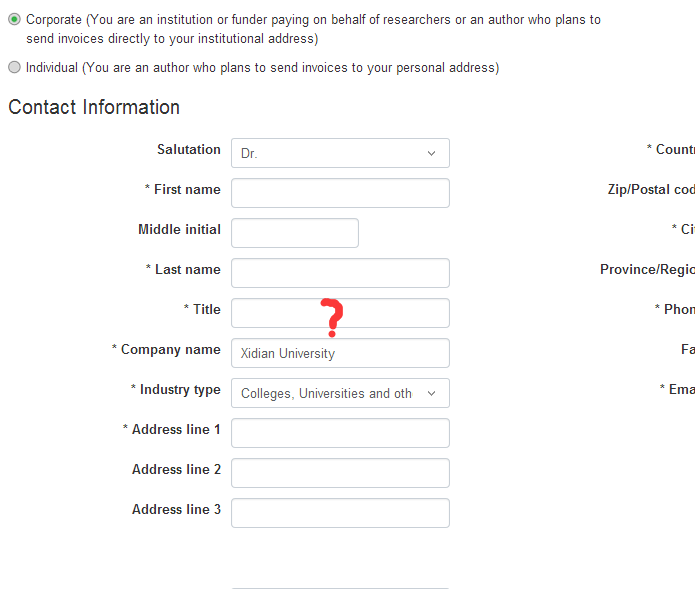This screenshot has height=589, width=695.
Task: Click the First name input field
Action: coord(340,193)
